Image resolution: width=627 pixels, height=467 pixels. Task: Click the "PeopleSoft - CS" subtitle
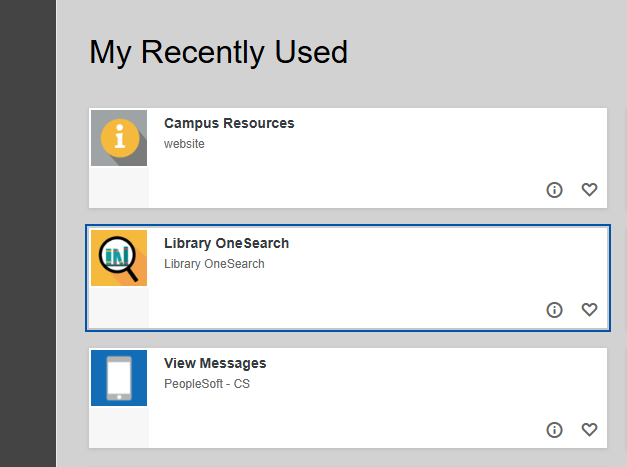(x=207, y=384)
